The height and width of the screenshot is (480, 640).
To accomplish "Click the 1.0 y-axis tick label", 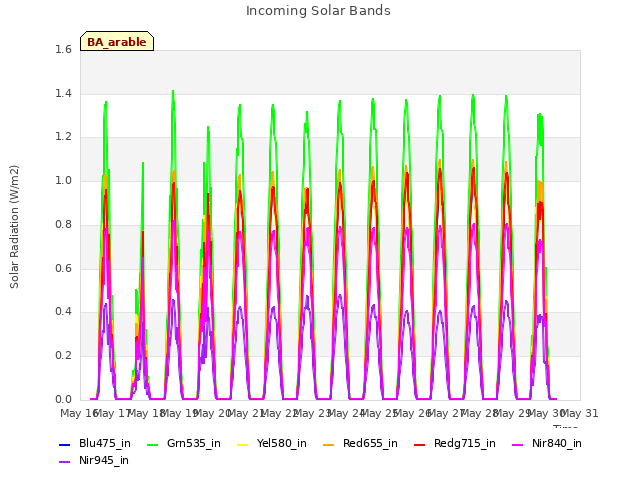I will click(63, 180).
